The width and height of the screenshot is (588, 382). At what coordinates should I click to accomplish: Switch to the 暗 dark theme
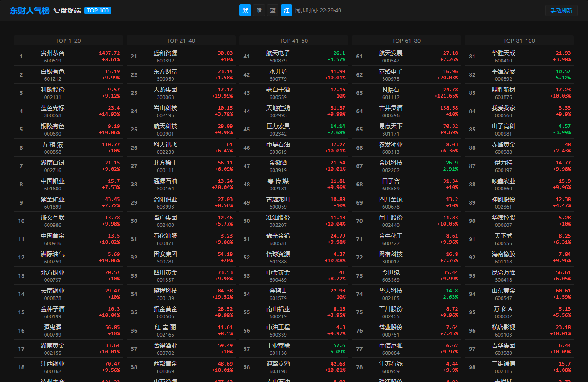click(259, 10)
